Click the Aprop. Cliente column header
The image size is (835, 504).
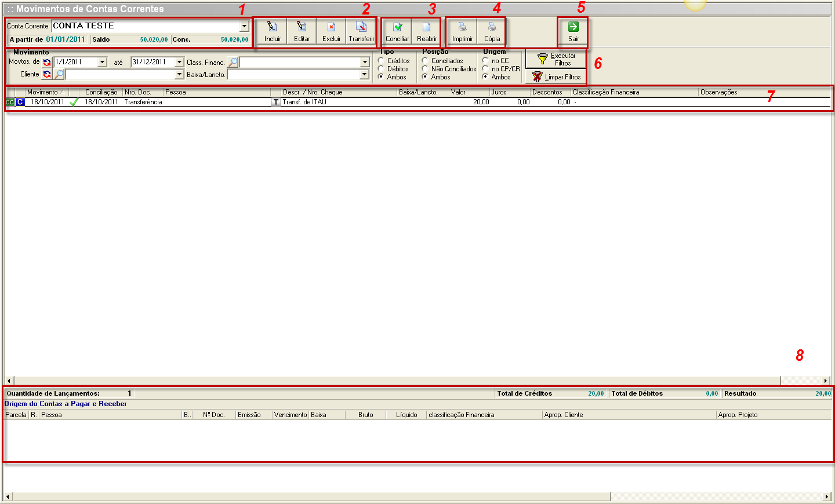click(629, 415)
